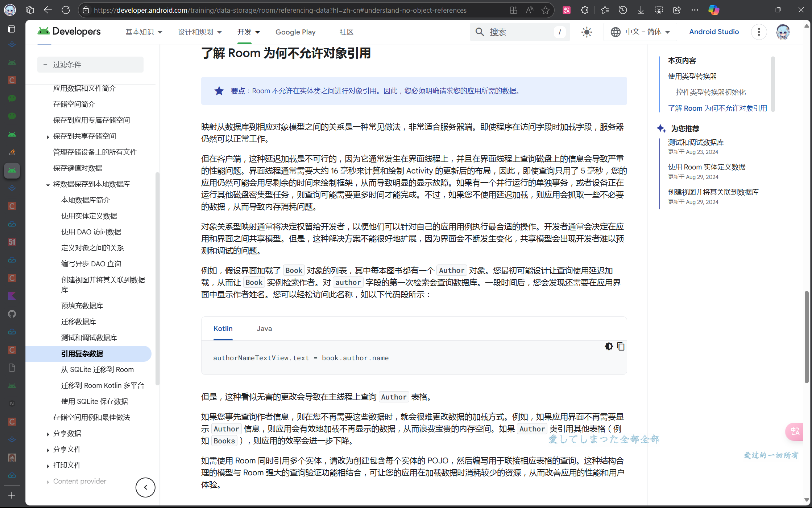Open recommended 使用 Room 实体定义数据 article
This screenshot has width=812, height=508.
[x=707, y=167]
